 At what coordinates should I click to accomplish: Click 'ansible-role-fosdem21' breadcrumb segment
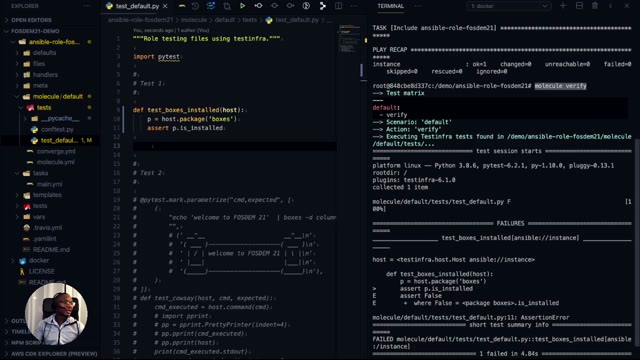click(140, 20)
